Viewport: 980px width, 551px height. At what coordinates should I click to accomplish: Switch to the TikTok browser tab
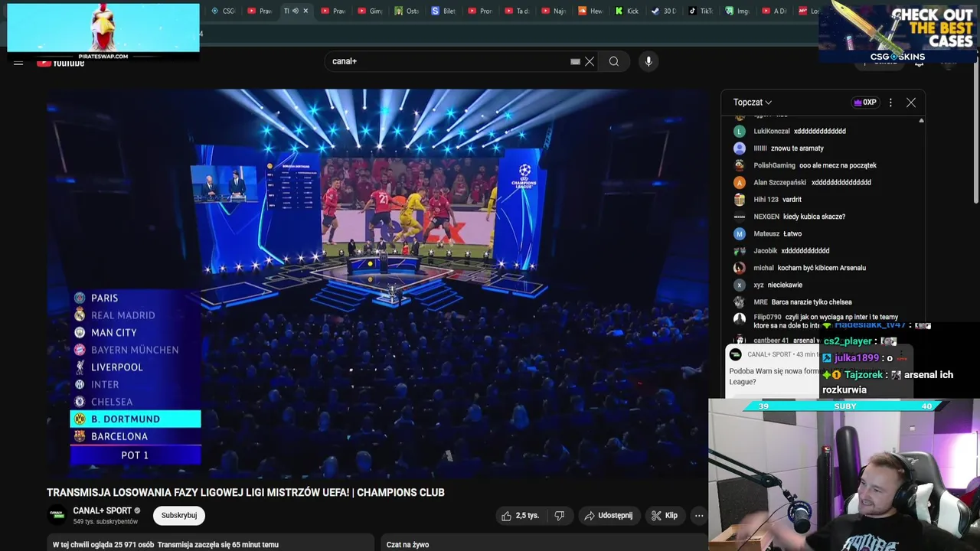[701, 11]
